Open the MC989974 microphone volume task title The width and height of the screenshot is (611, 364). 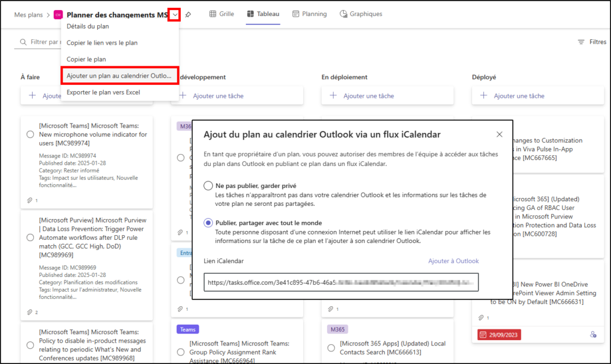coord(92,134)
